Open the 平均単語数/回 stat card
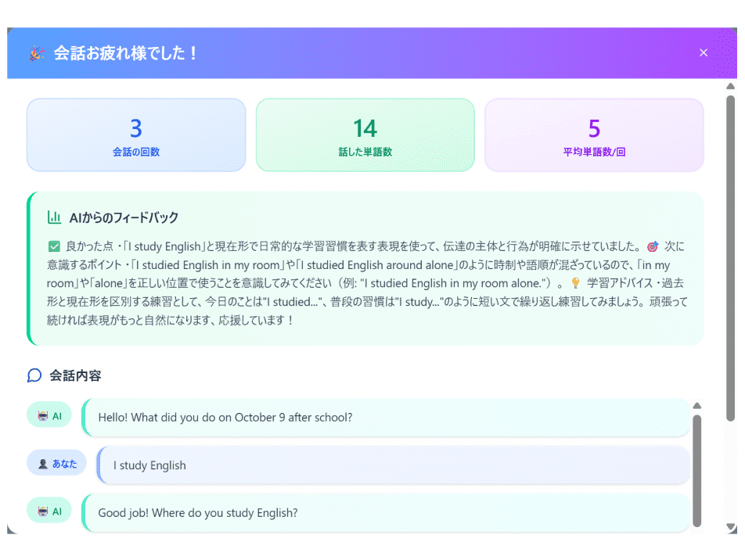 594,135
